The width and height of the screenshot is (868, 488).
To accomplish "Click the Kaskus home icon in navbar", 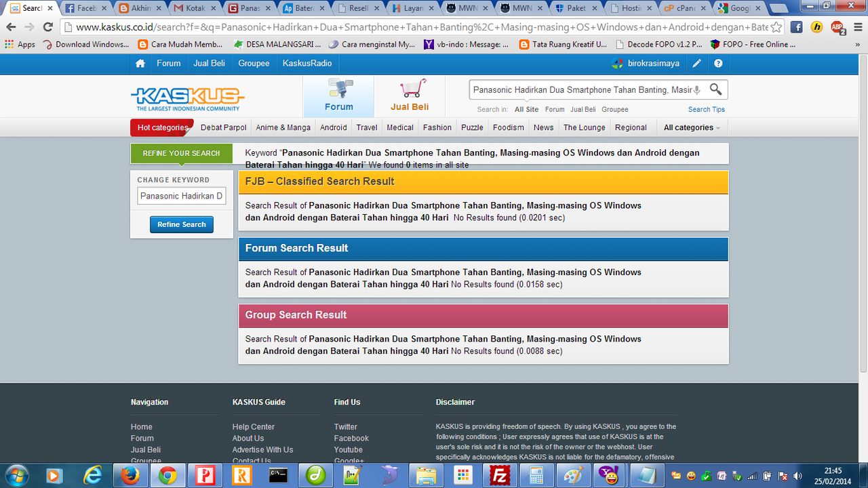I will [140, 63].
